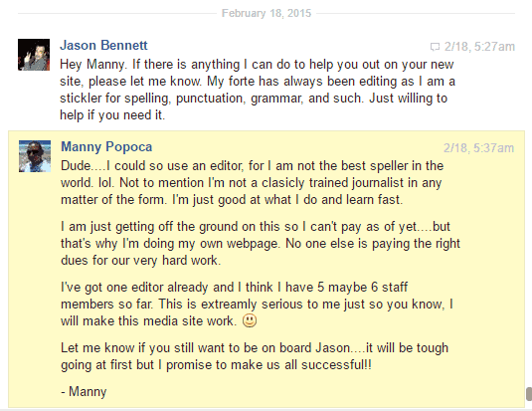Viewport: 532px width, 411px height.
Task: Open Manny Popoca's profile name link
Action: pos(106,146)
